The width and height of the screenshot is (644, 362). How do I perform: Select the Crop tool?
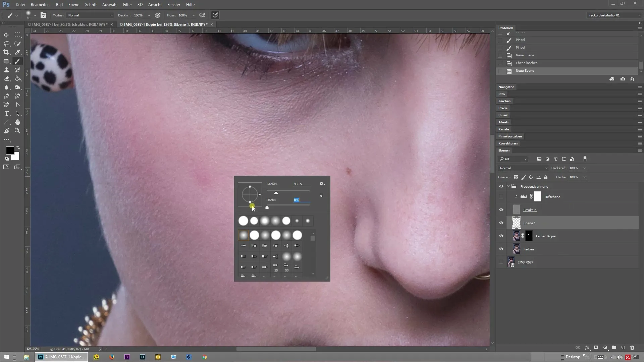tap(6, 52)
